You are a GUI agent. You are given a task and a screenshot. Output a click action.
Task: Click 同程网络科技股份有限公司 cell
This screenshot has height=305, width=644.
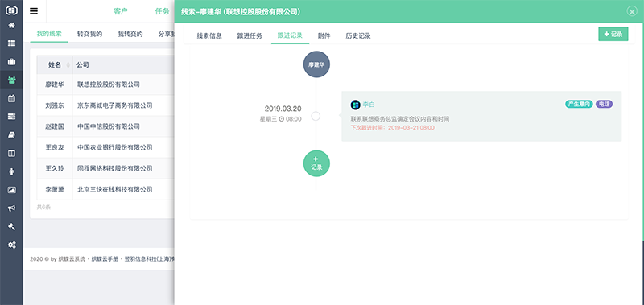click(x=115, y=168)
